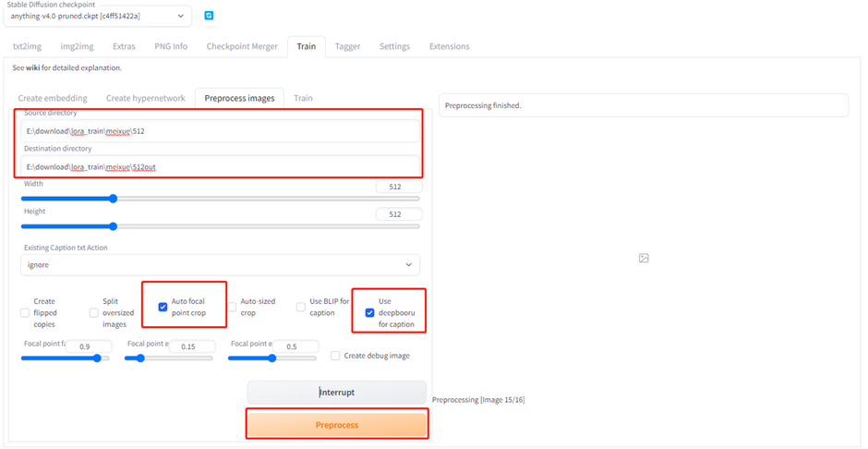
Task: Enable Use BLIP for caption checkbox
Action: (301, 307)
